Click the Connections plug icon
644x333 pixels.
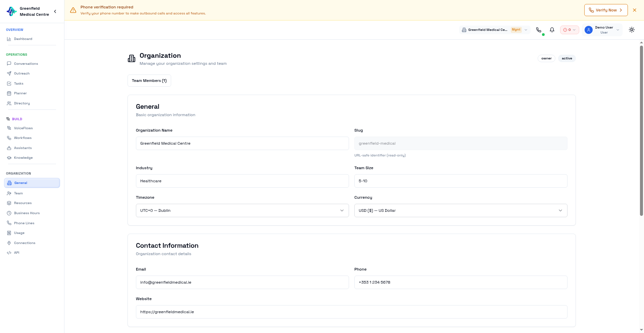[9, 243]
